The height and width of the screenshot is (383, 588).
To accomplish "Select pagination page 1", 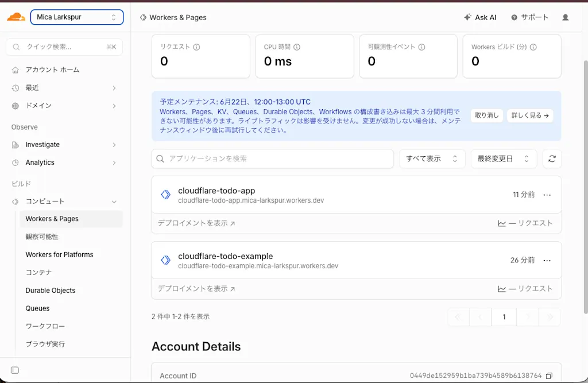I will point(504,317).
